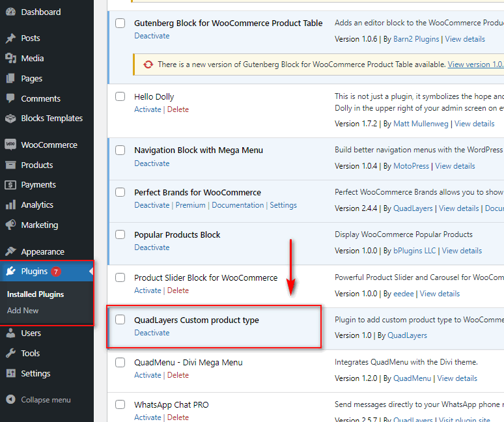Viewport: 504px width, 422px height.
Task: Delete the WhatsApp Chat PRO plugin
Action: [178, 417]
